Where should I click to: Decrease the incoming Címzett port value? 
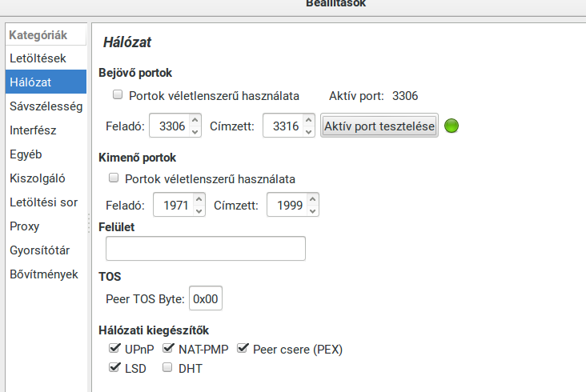(x=310, y=132)
